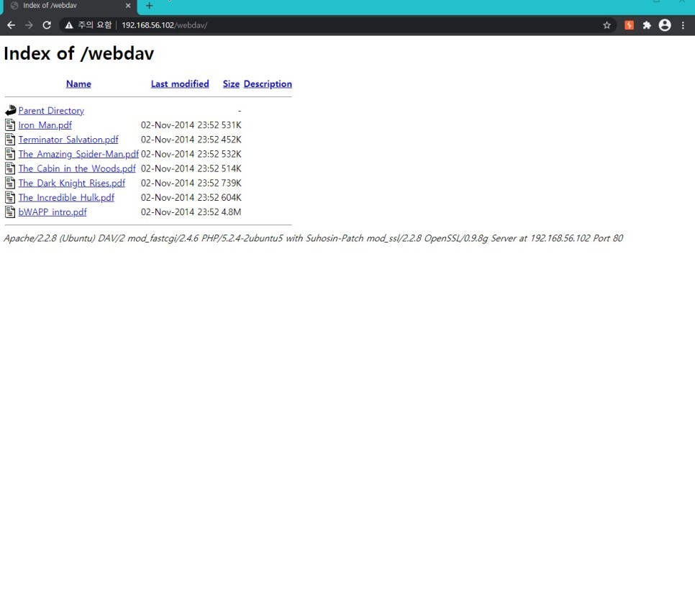The image size is (695, 616).
Task: Click the 4.8M size of bWAPP_intro.pdf
Action: pos(231,212)
